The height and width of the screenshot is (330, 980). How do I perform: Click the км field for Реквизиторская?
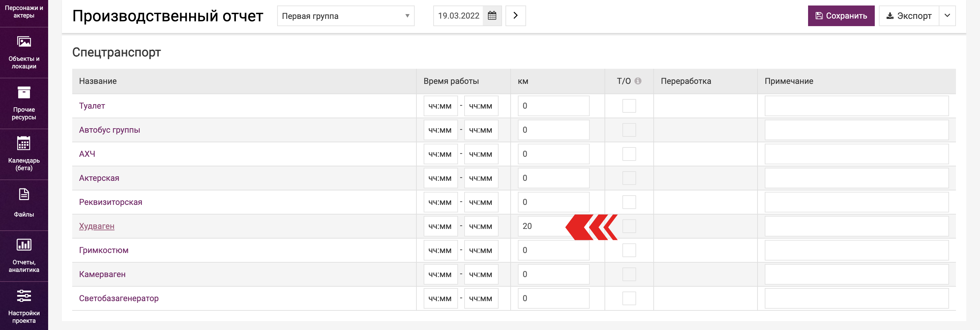pyautogui.click(x=553, y=202)
